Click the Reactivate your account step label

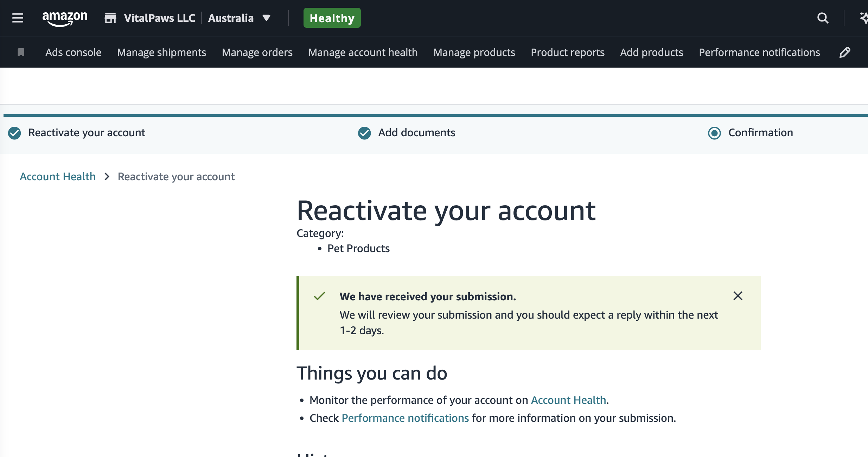87,133
